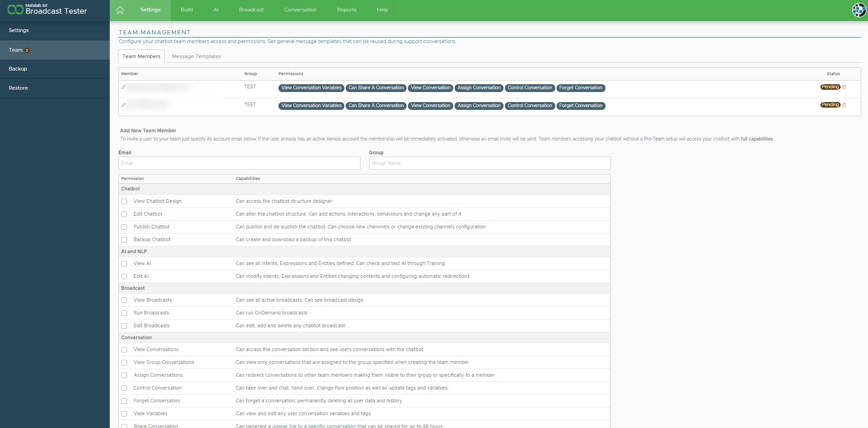The width and height of the screenshot is (868, 428).
Task: Focus the Group Name text field
Action: pyautogui.click(x=489, y=163)
